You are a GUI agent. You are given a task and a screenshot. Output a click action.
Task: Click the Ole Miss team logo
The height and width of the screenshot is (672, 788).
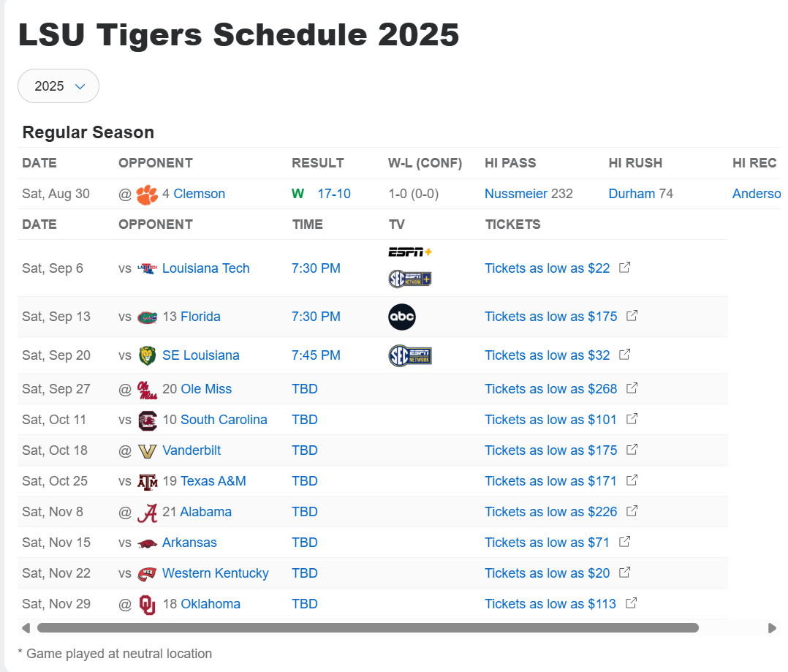[147, 390]
